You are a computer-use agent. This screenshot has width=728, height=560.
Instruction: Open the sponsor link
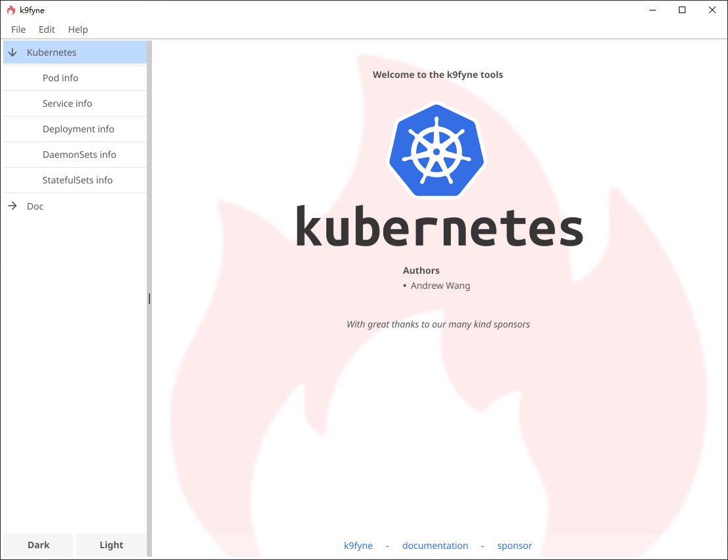(x=514, y=546)
